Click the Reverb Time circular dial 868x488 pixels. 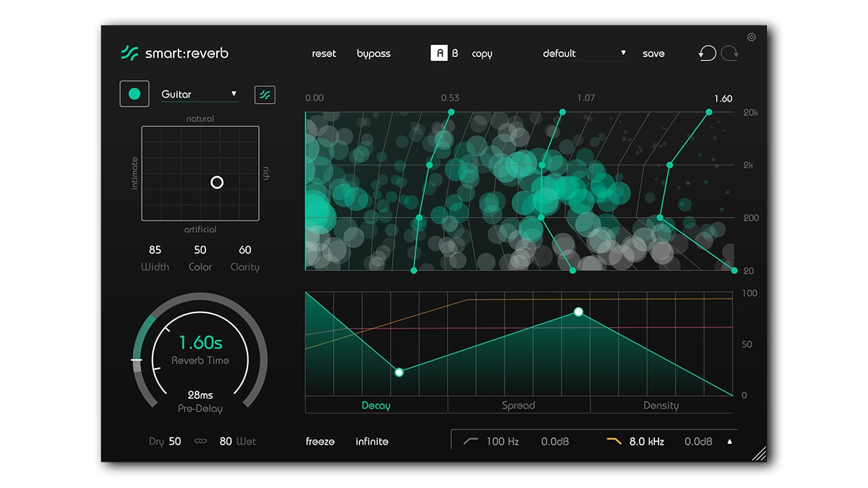pos(200,351)
